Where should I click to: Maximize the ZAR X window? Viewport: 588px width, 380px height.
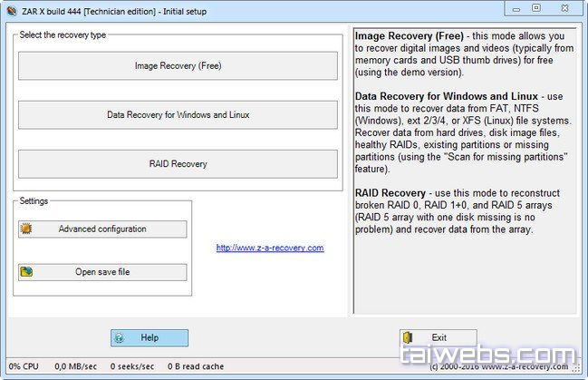[537, 7]
